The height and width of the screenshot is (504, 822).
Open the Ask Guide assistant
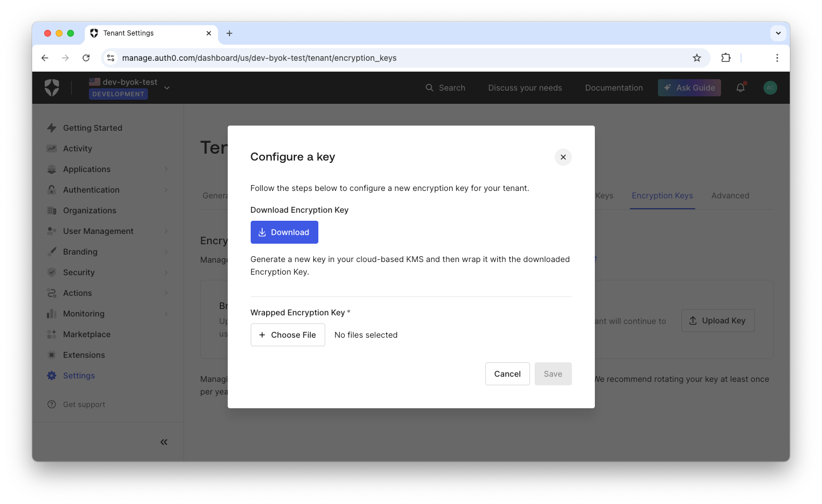point(689,88)
